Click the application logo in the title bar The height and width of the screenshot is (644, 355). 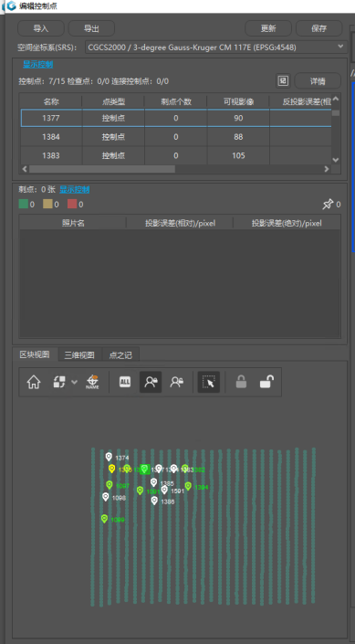click(x=12, y=5)
